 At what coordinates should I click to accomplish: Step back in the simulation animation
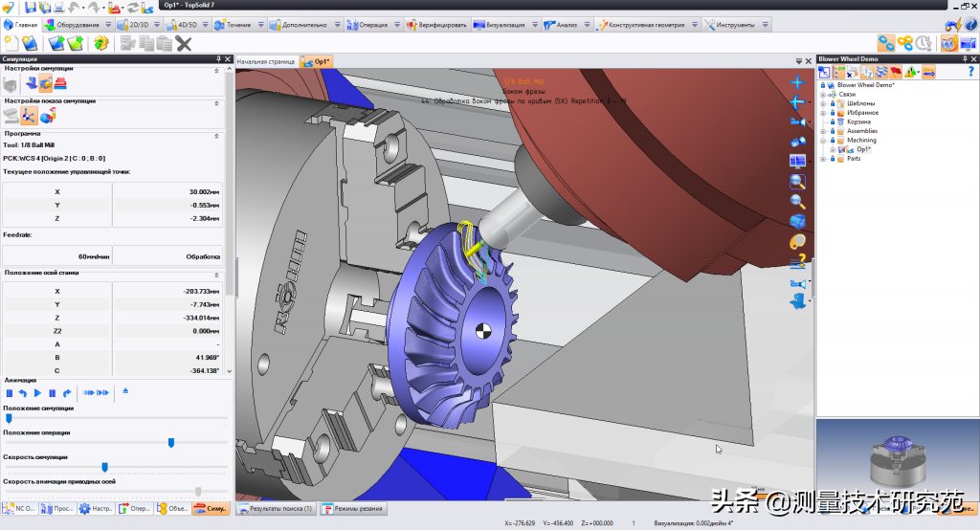click(x=23, y=393)
